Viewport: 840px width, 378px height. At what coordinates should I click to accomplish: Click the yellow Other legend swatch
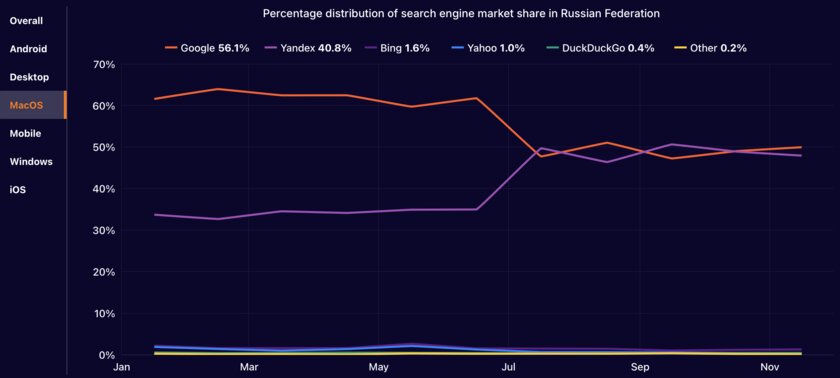pos(680,48)
